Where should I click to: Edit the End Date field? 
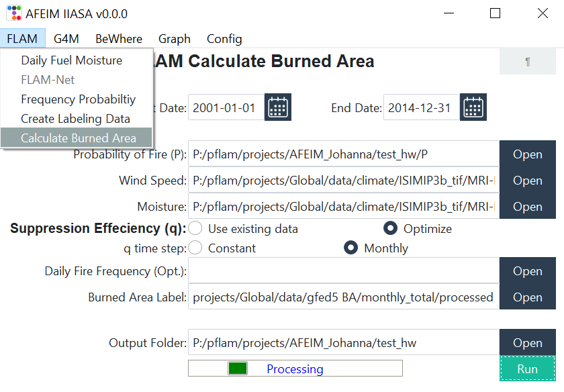pyautogui.click(x=422, y=107)
